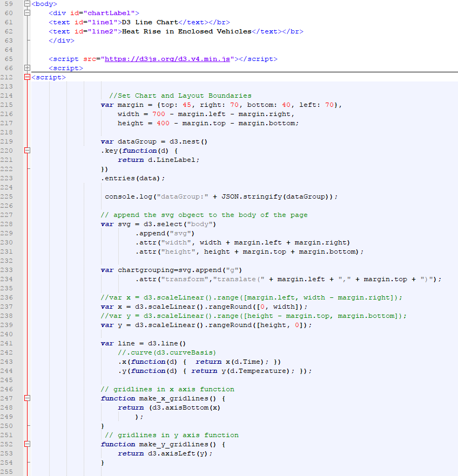Click the margin top value 45
The height and width of the screenshot is (476, 458).
187,105
